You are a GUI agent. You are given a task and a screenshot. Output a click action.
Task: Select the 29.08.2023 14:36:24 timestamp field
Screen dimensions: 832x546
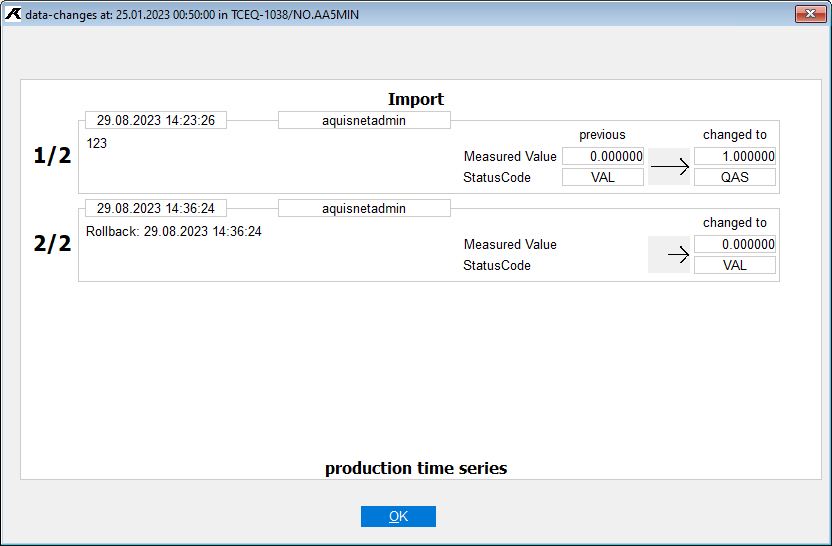(156, 208)
